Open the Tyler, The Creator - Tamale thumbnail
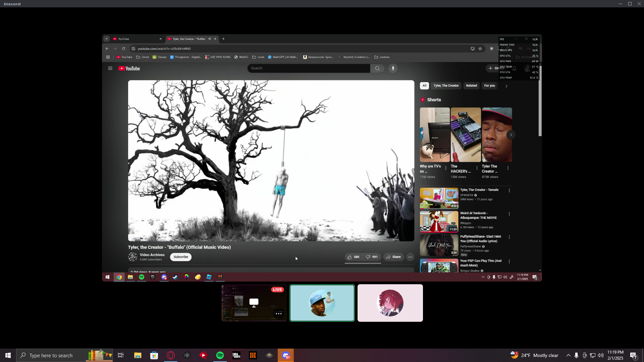Viewport: 644px width, 362px height. click(x=439, y=198)
